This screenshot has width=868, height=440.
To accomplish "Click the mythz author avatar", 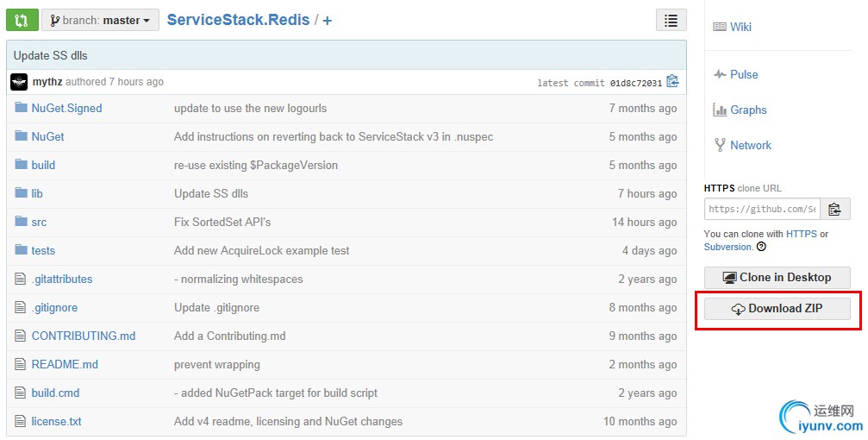I will coord(19,82).
